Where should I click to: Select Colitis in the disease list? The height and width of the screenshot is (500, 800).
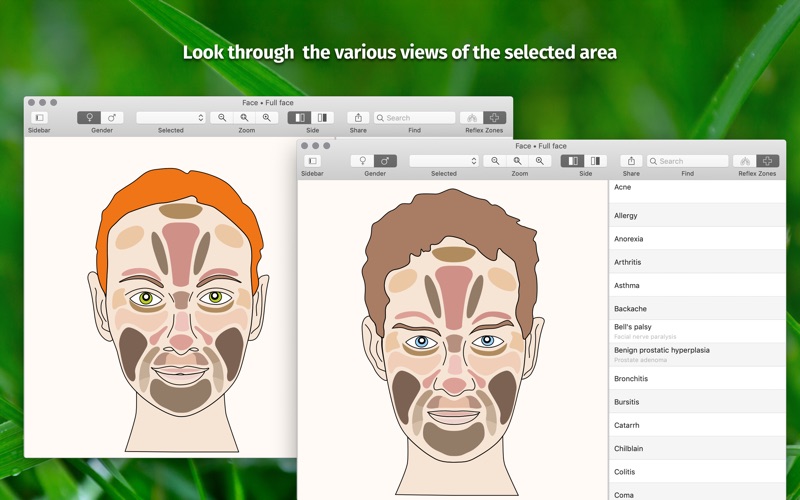coord(697,471)
